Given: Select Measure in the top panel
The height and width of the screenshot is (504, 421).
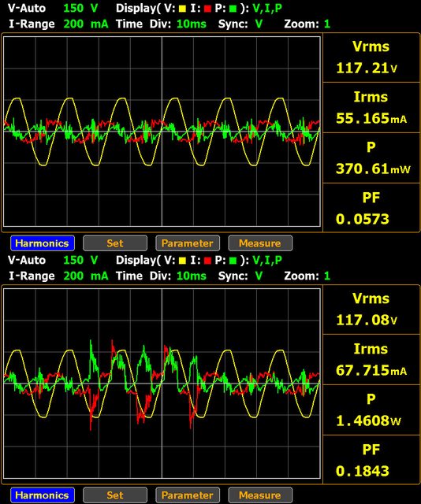Looking at the screenshot, I should click(260, 243).
